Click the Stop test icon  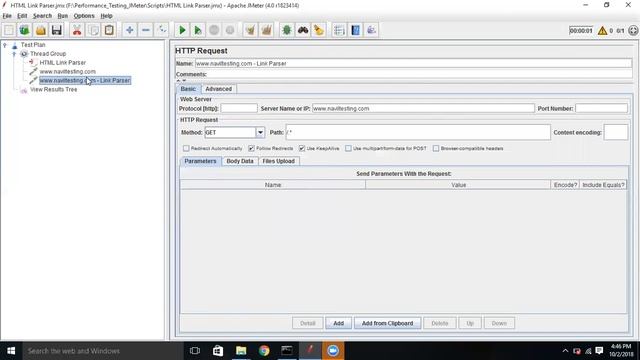214,30
